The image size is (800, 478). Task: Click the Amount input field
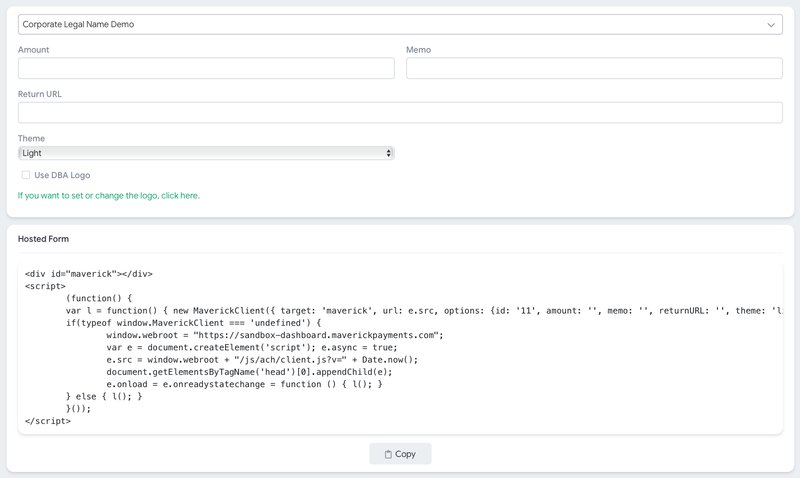[x=206, y=68]
